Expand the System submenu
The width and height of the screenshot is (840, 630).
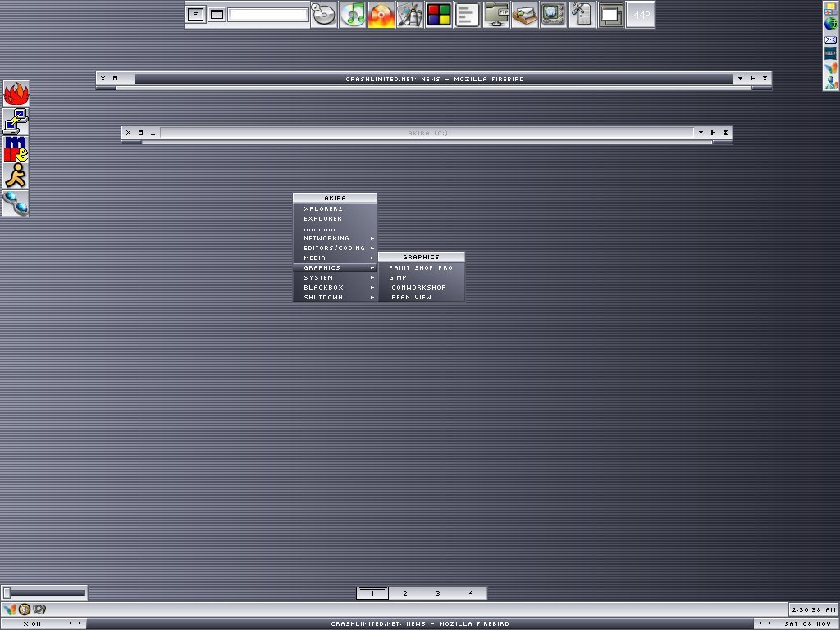335,277
